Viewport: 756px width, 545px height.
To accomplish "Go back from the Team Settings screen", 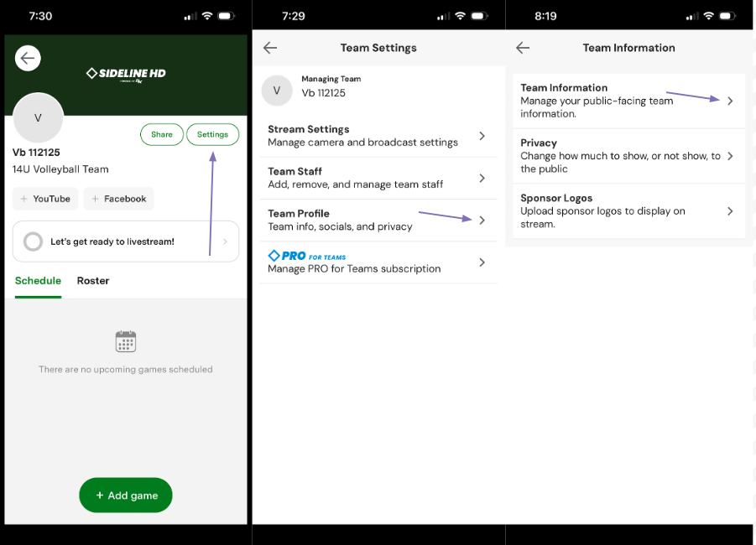I will point(270,48).
